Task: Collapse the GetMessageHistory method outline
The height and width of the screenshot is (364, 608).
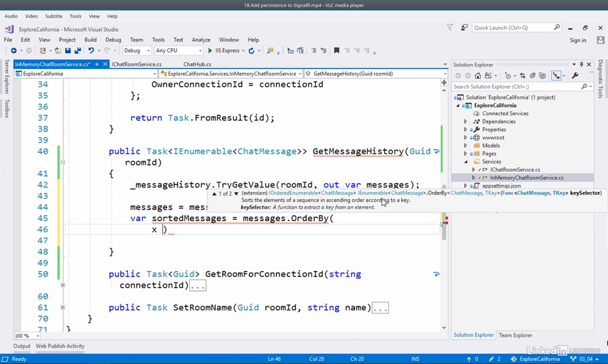Action: (63, 162)
